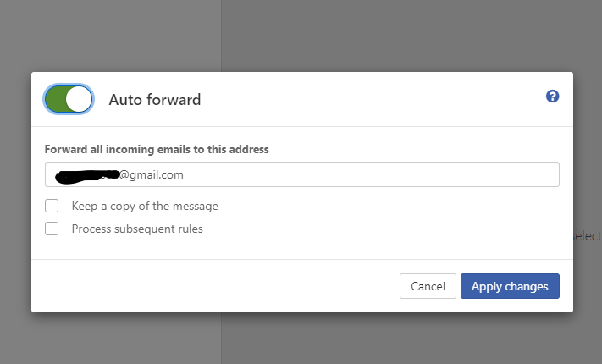Click the white knob of the Auto forward toggle
This screenshot has height=364, width=602.
pyautogui.click(x=79, y=99)
